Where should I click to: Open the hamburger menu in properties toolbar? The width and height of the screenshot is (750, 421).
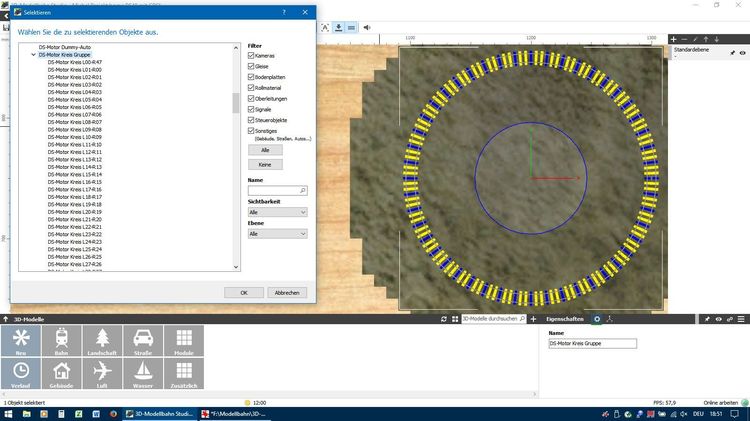tap(741, 319)
